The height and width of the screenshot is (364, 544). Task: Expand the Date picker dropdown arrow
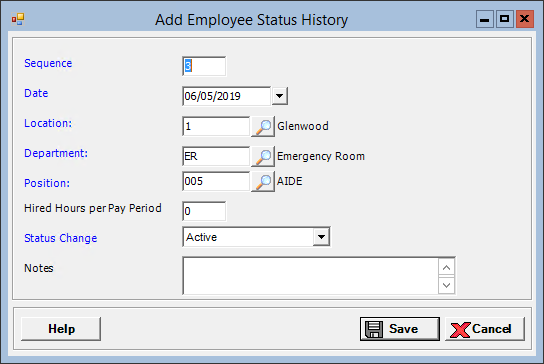click(x=280, y=96)
